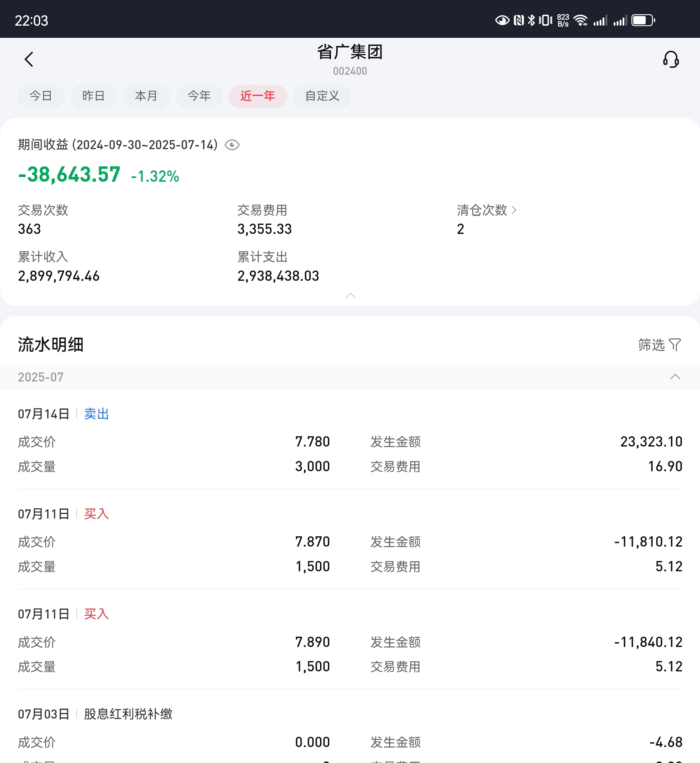The height and width of the screenshot is (763, 700).
Task: Click 累计支出 value 2,938,438.03
Action: 278,276
